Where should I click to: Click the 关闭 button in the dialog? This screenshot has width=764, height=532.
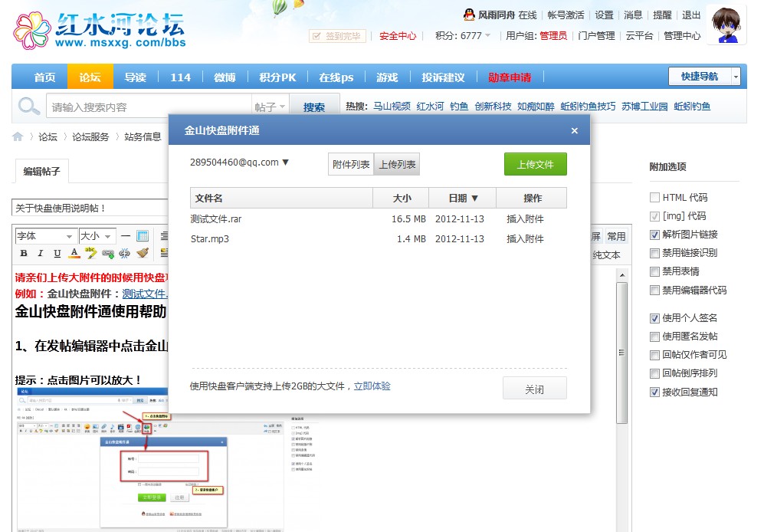(x=535, y=389)
